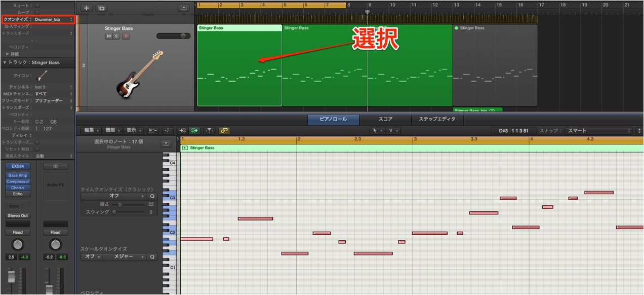Toggle the リセット無効 checkbox
The image size is (644, 295).
[x=37, y=149]
